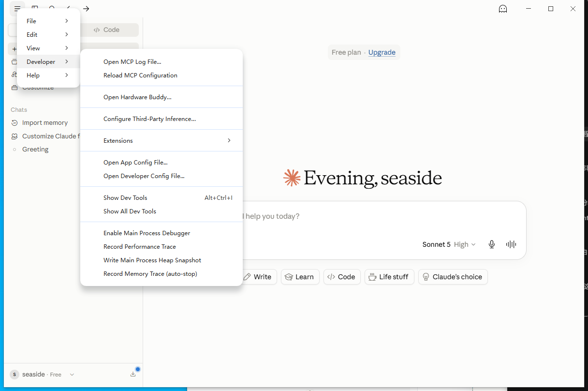Viewport: 588px width, 391px height.
Task: Click the Free plan label
Action: [x=346, y=52]
